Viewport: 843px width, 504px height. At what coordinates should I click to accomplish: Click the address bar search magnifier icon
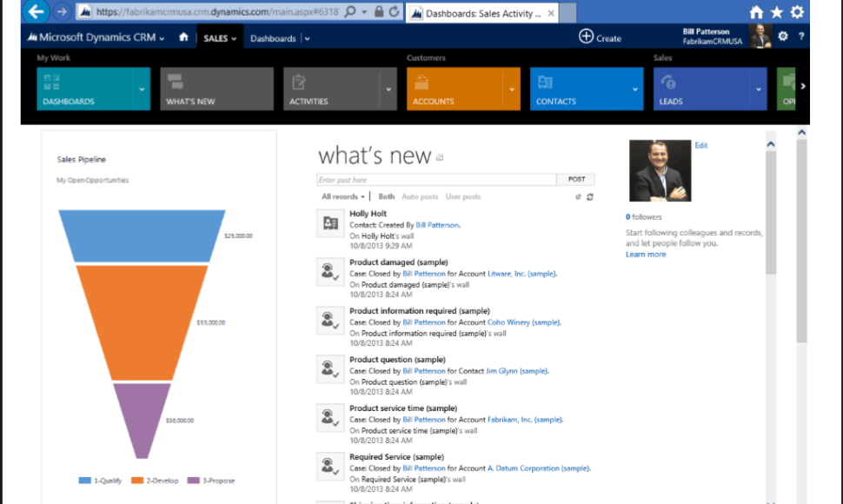[x=350, y=11]
